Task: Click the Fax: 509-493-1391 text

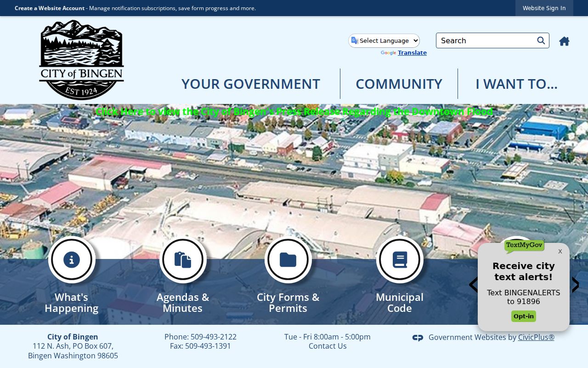Action: click(x=200, y=346)
